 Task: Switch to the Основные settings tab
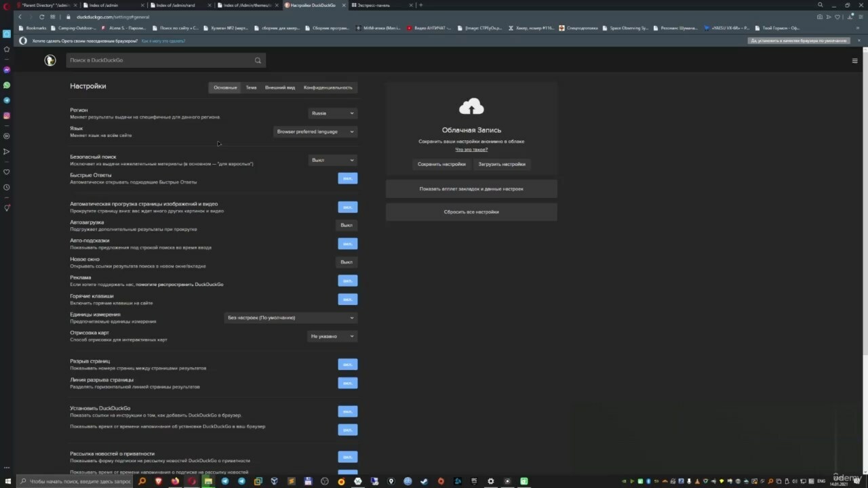tap(225, 87)
